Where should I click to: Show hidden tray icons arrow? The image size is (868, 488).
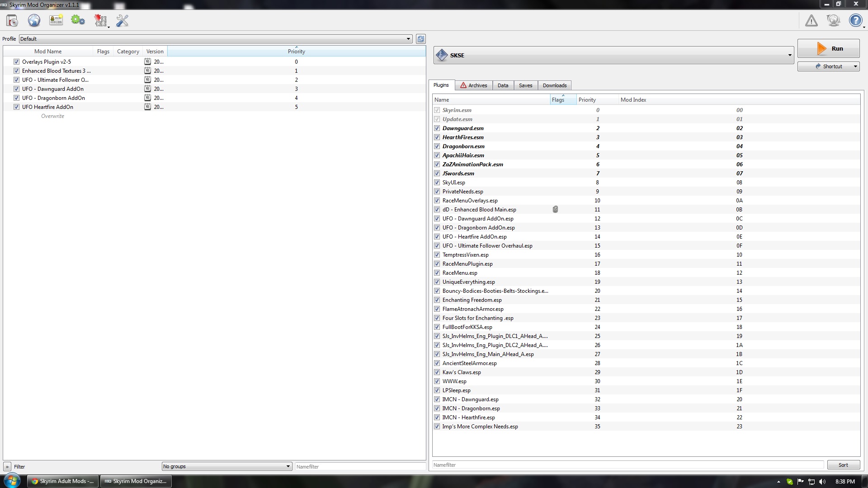pyautogui.click(x=778, y=482)
